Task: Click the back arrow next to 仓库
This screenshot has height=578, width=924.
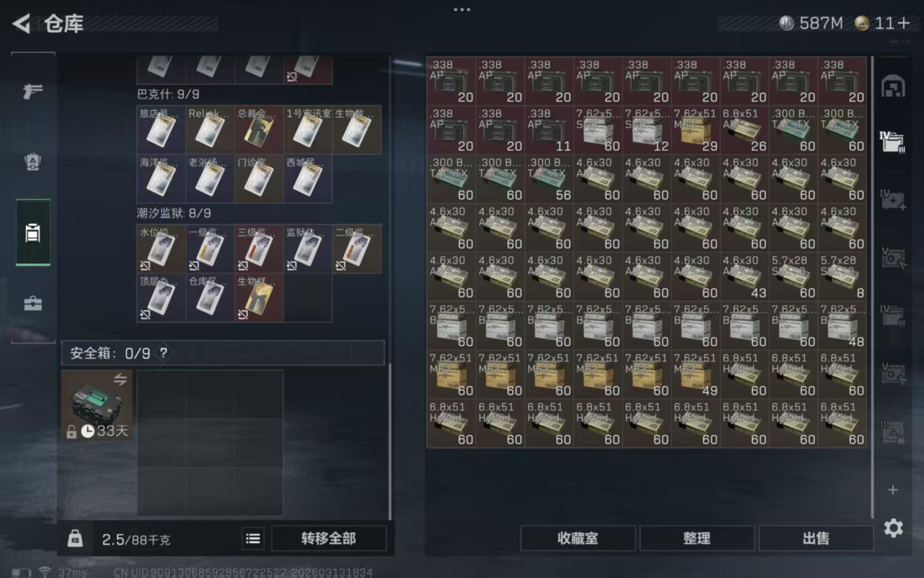Action: click(21, 24)
